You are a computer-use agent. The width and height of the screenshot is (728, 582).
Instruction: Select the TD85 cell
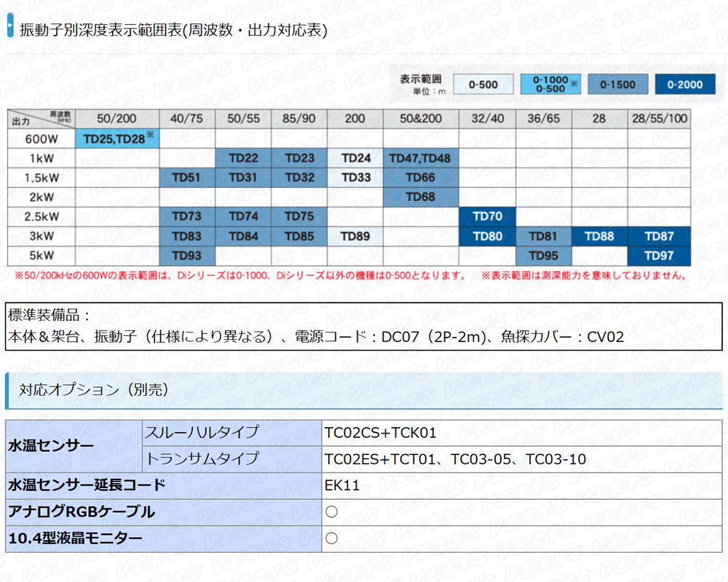(x=299, y=236)
